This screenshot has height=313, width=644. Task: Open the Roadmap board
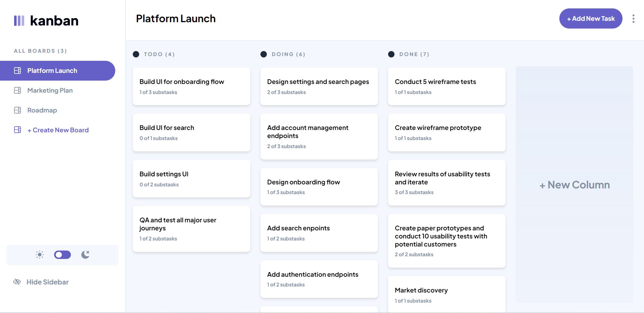tap(42, 110)
